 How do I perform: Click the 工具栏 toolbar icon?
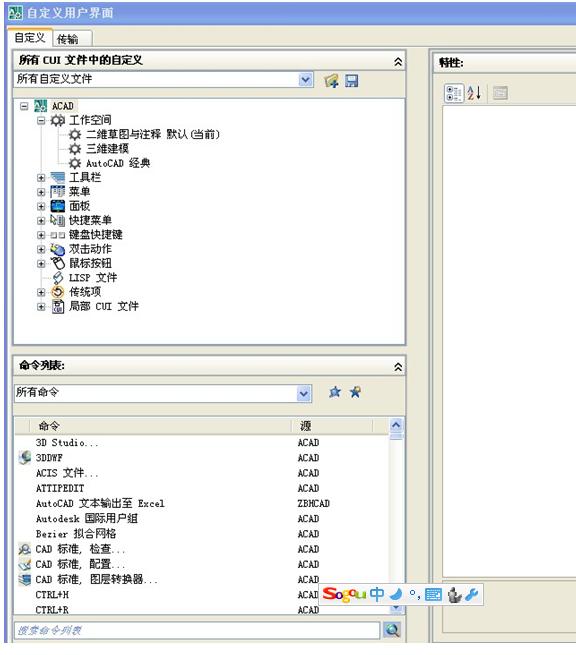point(58,177)
